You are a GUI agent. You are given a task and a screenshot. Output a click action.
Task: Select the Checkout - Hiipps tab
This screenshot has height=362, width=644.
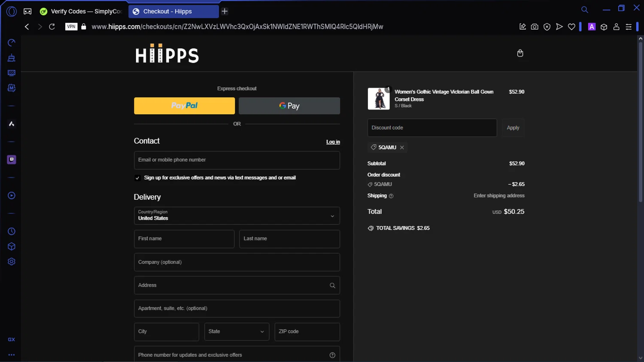pos(173,12)
